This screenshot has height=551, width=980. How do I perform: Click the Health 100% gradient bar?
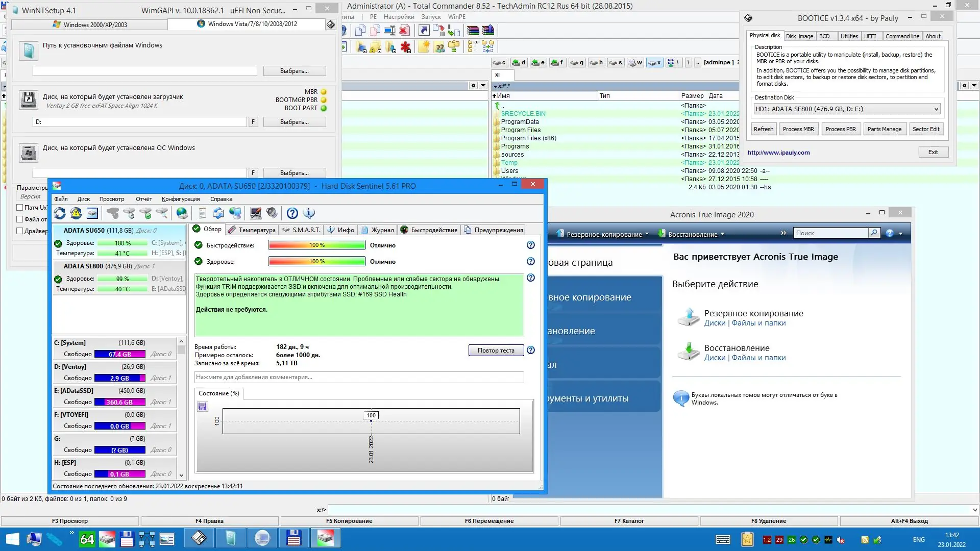tap(316, 262)
